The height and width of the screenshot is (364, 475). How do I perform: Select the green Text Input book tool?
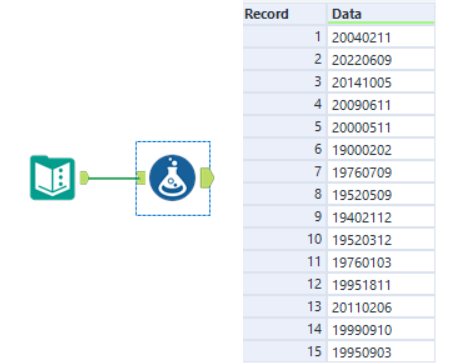pyautogui.click(x=52, y=178)
